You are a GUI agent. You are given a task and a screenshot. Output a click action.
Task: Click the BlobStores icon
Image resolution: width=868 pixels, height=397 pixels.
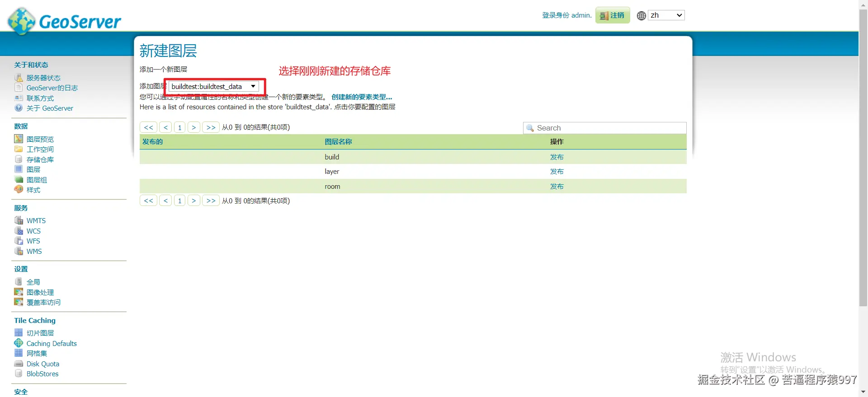point(19,373)
